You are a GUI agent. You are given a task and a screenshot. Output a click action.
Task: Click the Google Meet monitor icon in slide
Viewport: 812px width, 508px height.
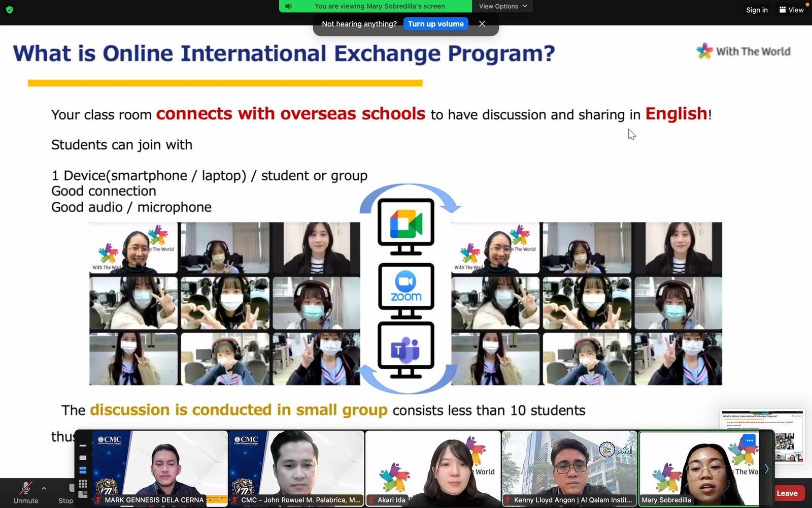406,227
